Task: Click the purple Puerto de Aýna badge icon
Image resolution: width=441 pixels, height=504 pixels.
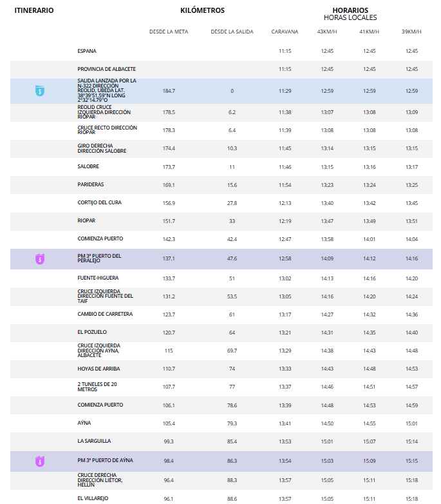Action: pyautogui.click(x=40, y=461)
